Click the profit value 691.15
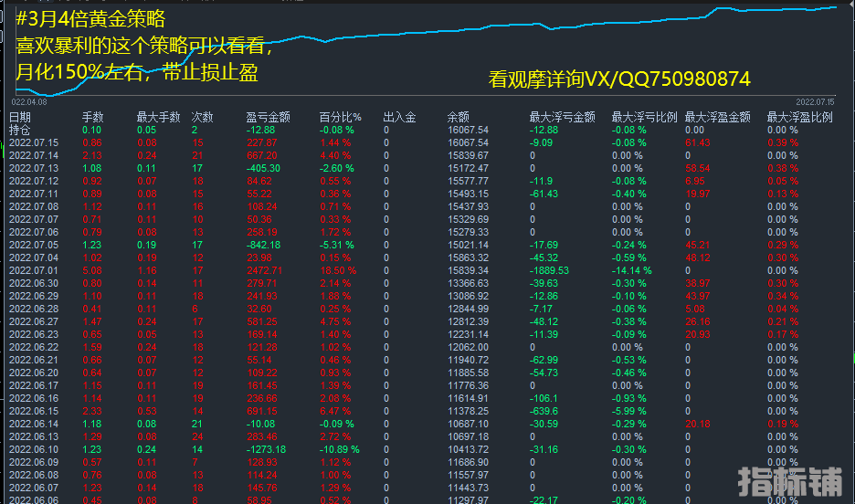The height and width of the screenshot is (504, 855). [x=262, y=412]
